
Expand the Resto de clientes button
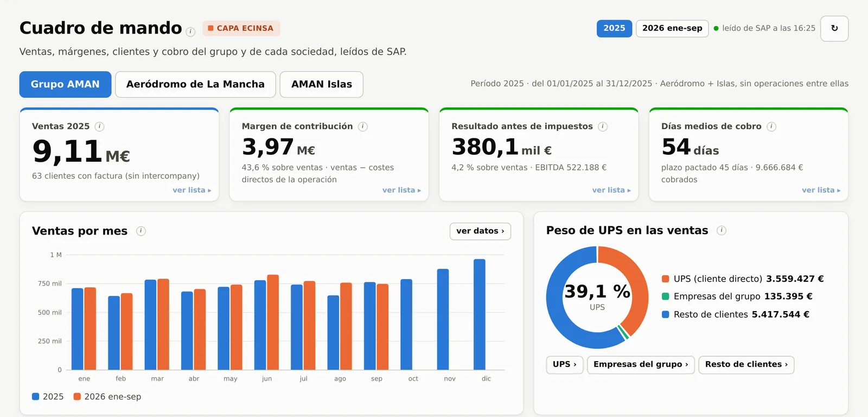coord(746,364)
